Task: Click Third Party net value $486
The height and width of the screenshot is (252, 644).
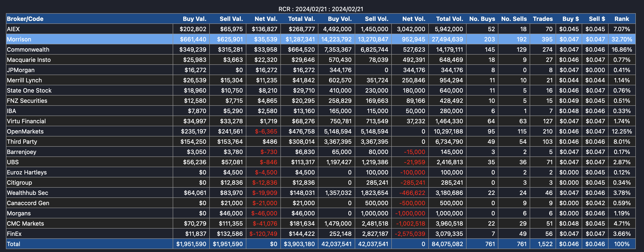Action: (x=270, y=142)
